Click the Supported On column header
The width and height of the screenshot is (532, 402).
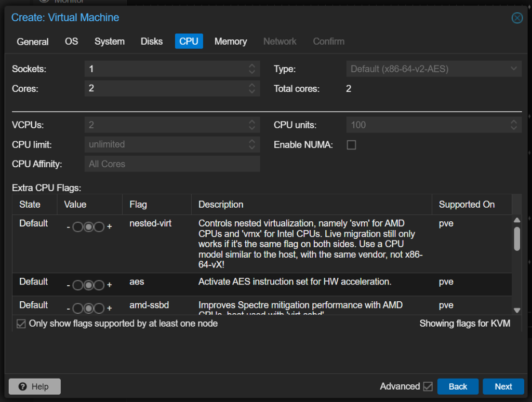pyautogui.click(x=472, y=205)
